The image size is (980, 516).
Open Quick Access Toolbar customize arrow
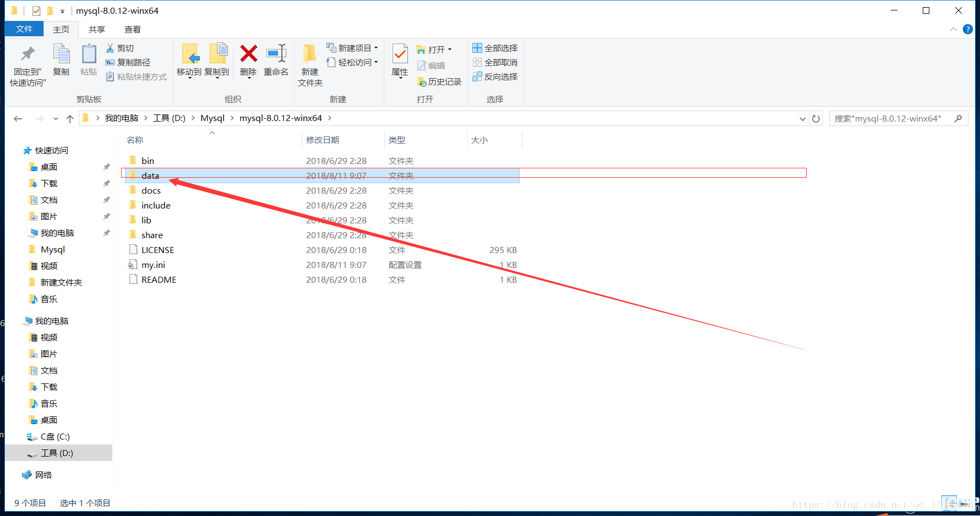click(62, 11)
